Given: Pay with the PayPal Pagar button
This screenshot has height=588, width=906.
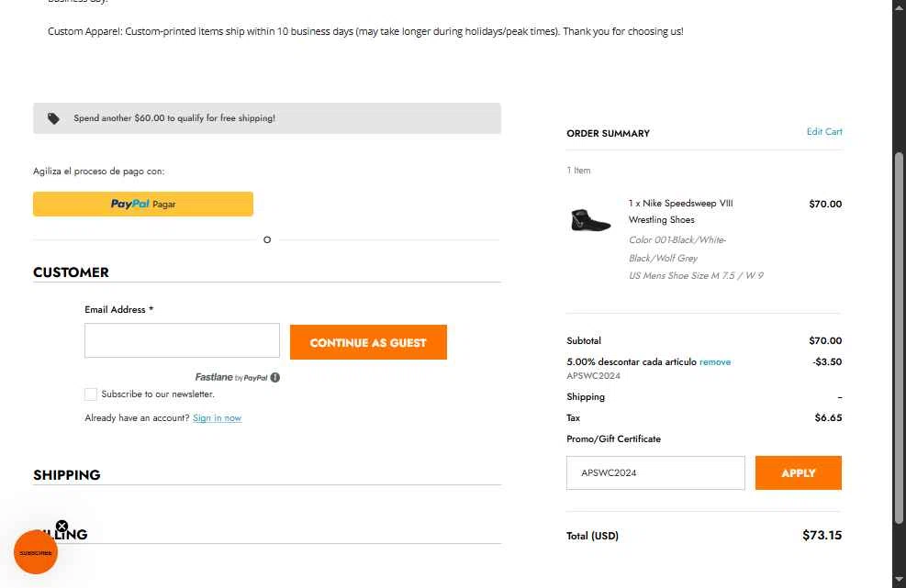Looking at the screenshot, I should pos(142,204).
